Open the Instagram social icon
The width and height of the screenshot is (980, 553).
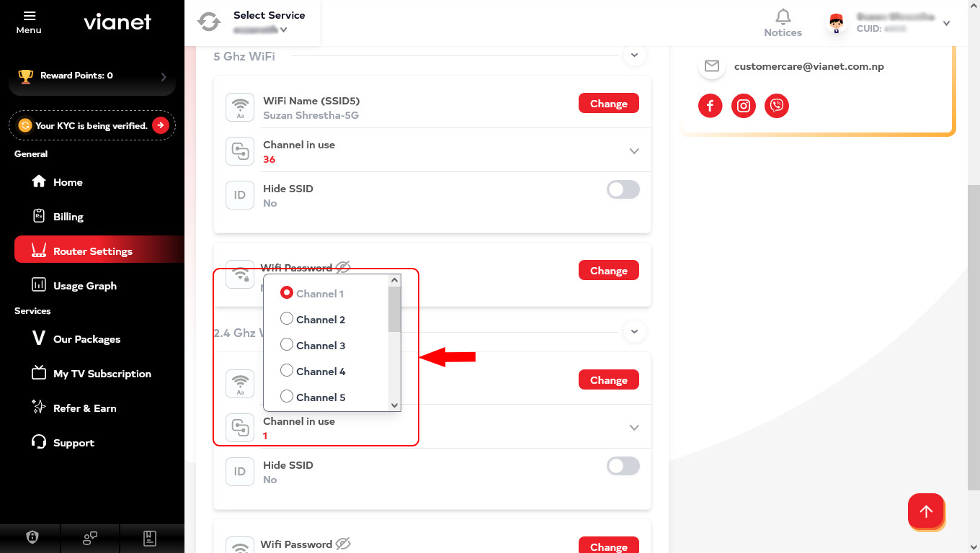744,106
